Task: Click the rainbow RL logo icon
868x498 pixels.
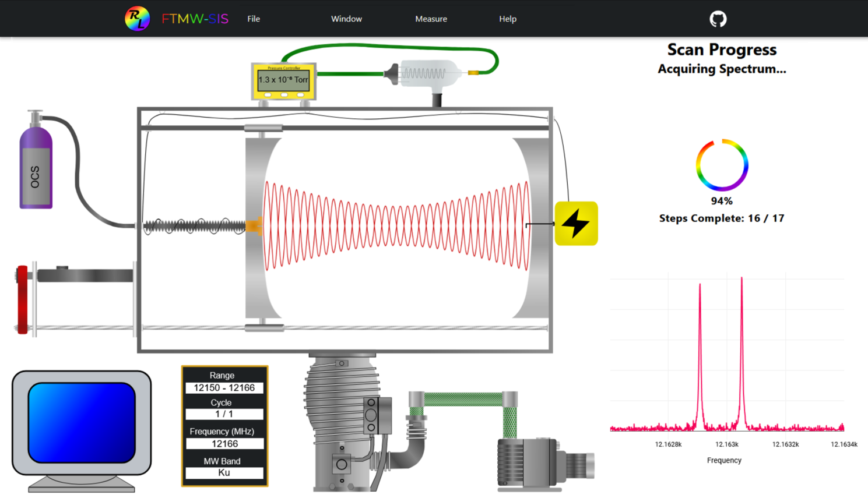Action: [x=137, y=19]
